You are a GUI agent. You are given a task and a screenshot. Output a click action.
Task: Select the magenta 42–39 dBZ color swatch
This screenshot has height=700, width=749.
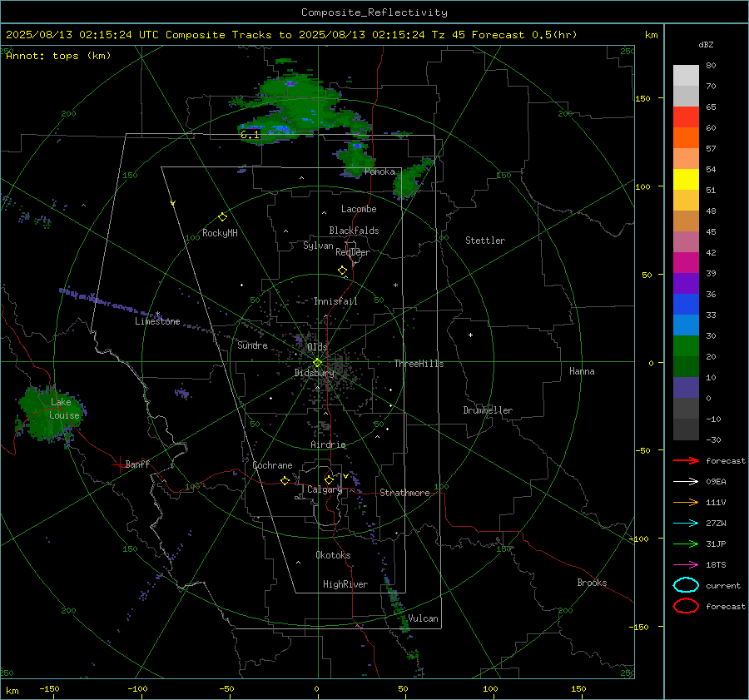pos(686,263)
